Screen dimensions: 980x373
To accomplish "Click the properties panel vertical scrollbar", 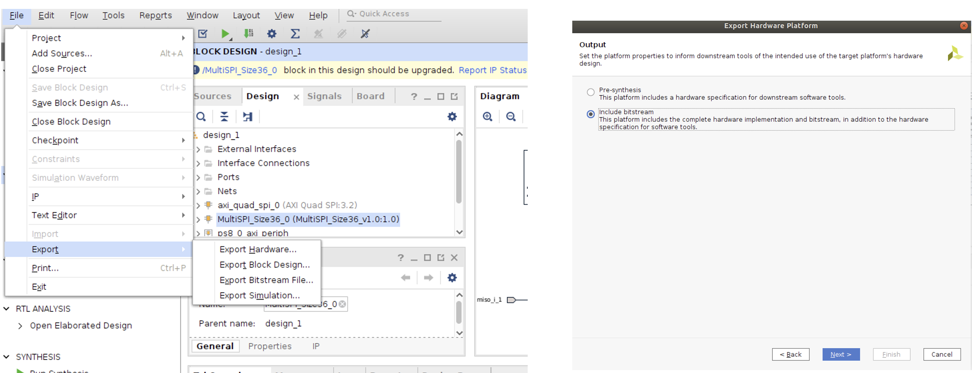I will tap(459, 312).
